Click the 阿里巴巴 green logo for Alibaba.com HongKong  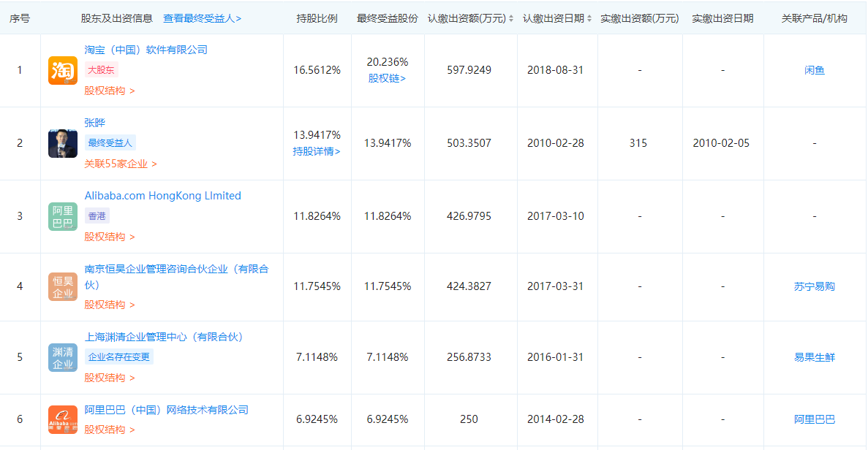coord(63,216)
